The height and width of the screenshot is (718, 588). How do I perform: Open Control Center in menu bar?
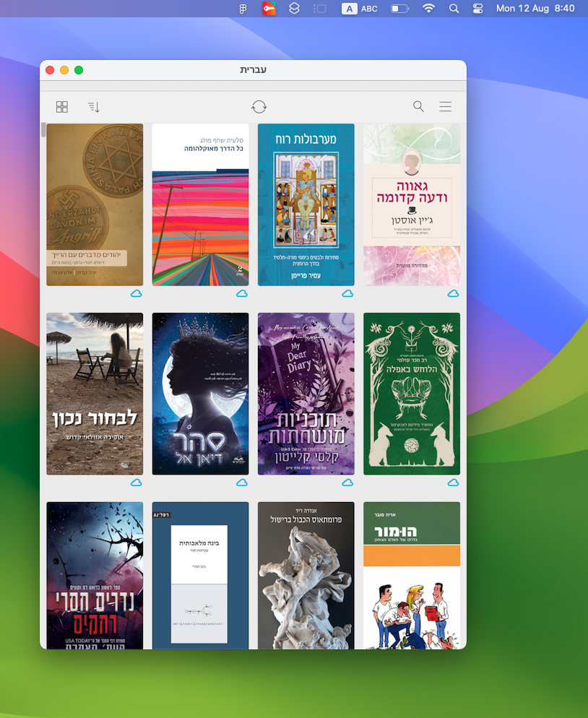click(x=477, y=8)
